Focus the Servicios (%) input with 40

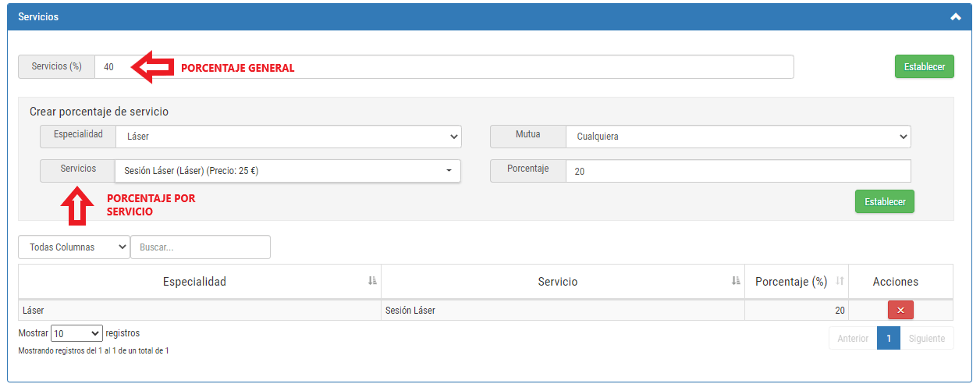(x=444, y=67)
